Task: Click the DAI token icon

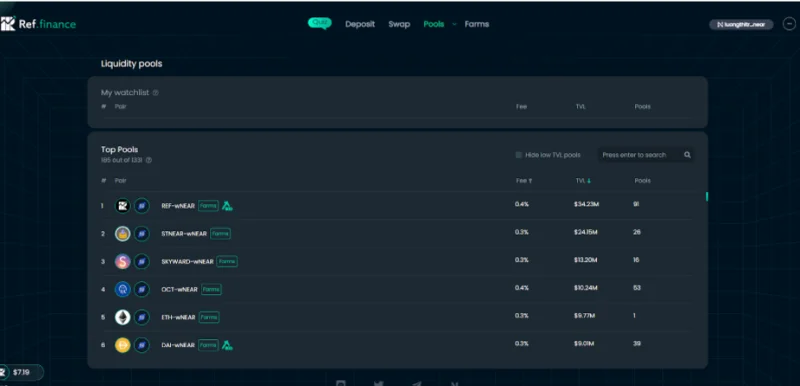Action: [122, 345]
